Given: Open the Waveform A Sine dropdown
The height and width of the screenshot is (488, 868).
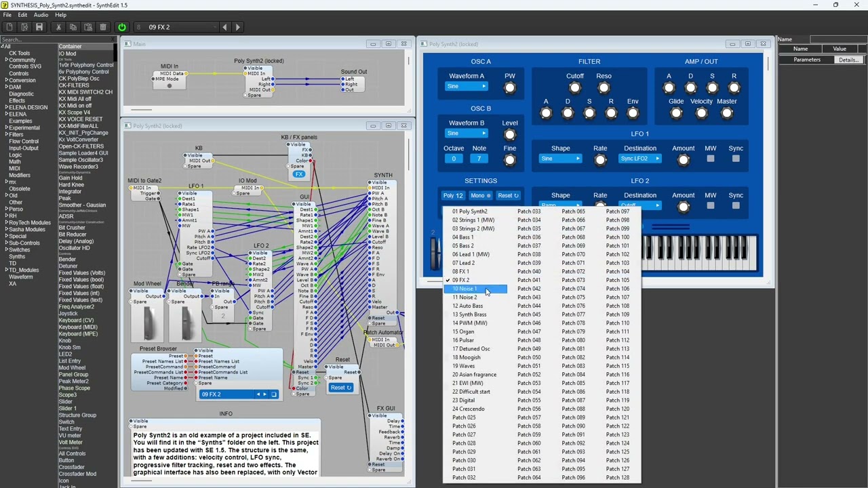Looking at the screenshot, I should coord(467,86).
